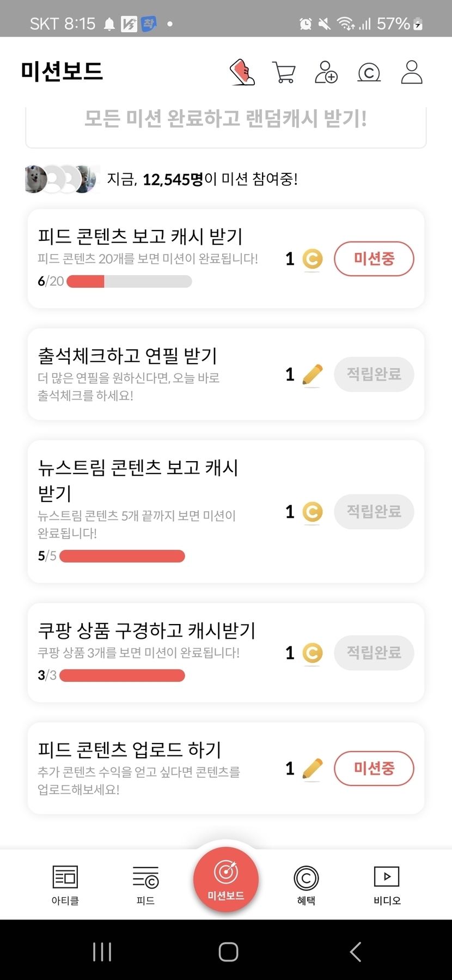Viewport: 452px width, 980px height.
Task: Tap 적립완료 on the attendance check mission
Action: pos(374,374)
